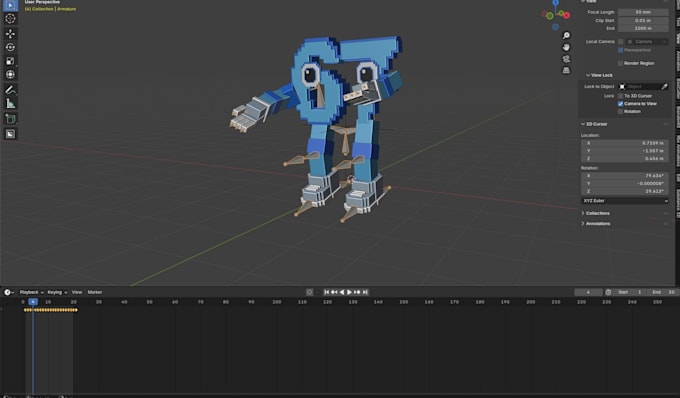Viewport: 680px width, 398px height.
Task: Select the Annotate pencil tool
Action: pos(10,90)
